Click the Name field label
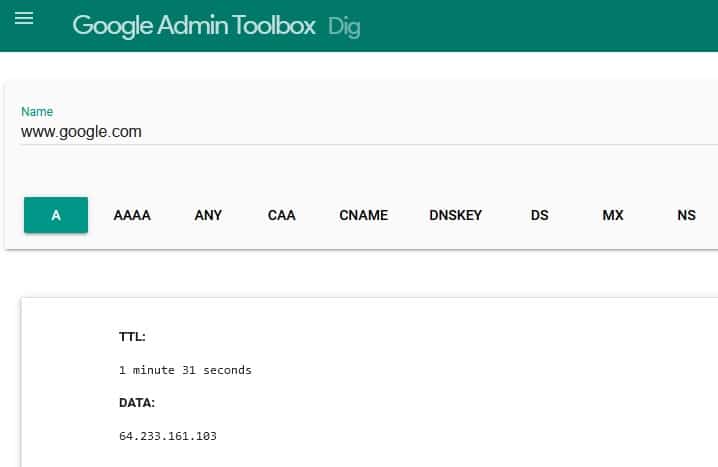 point(37,112)
